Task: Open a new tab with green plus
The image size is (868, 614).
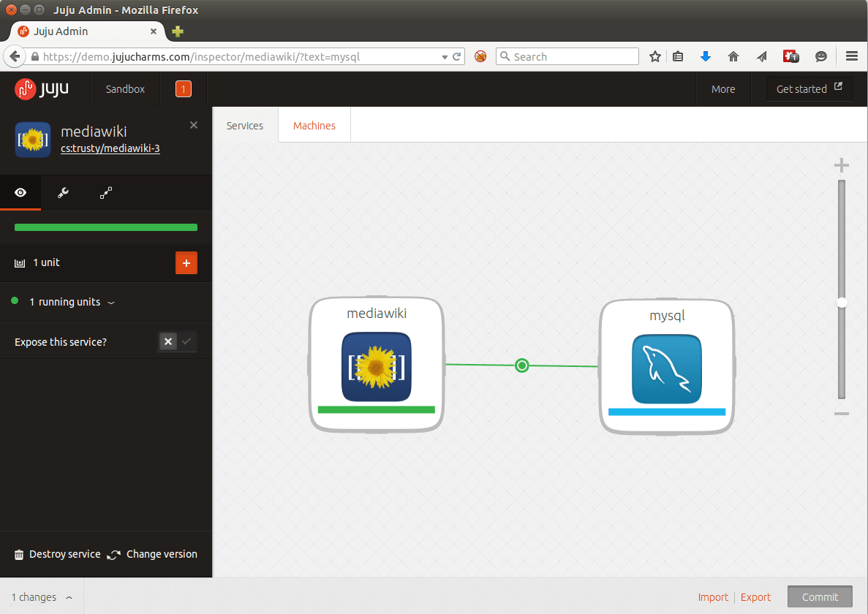Action: pyautogui.click(x=178, y=31)
